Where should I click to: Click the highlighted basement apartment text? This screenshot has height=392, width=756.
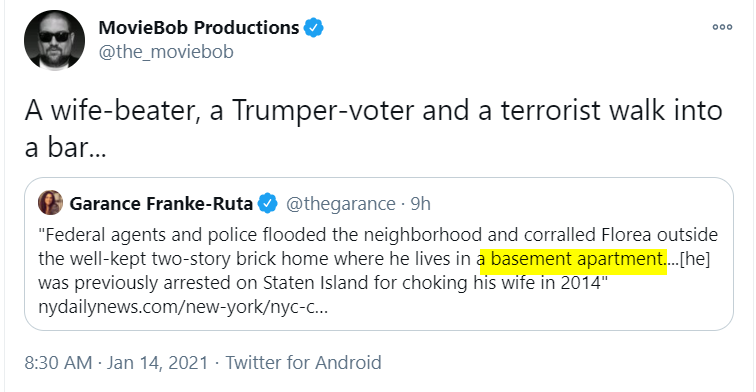pos(574,260)
